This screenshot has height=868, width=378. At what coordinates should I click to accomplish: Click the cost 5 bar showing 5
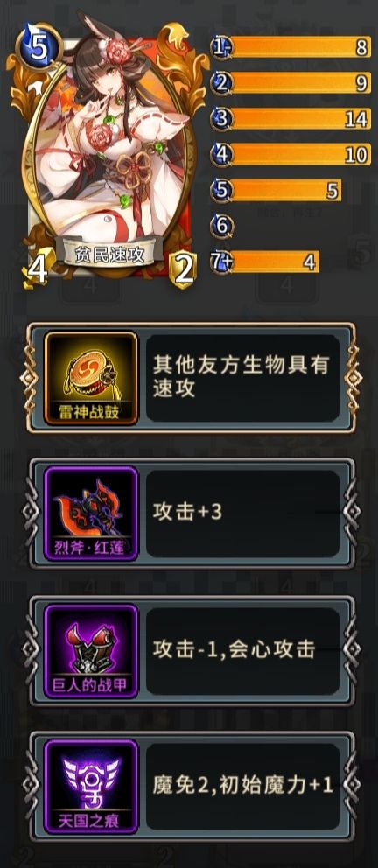click(x=285, y=191)
